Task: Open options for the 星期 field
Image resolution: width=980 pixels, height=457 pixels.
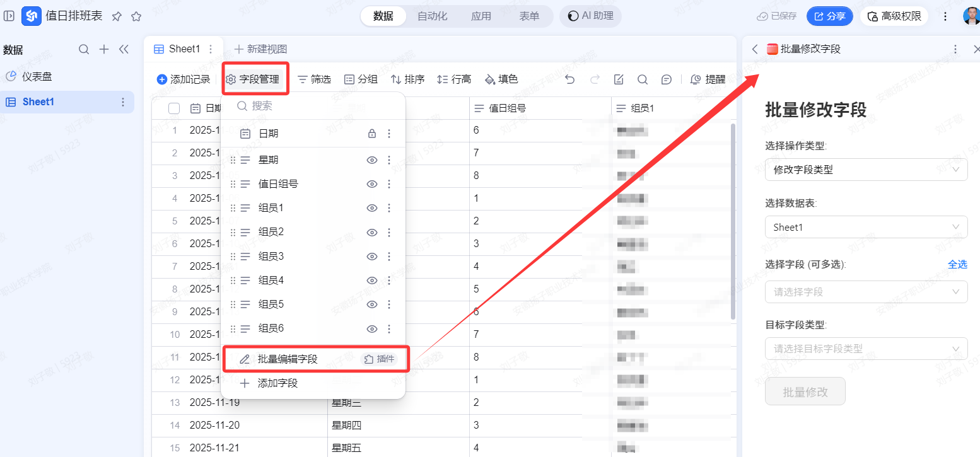Action: pos(389,160)
